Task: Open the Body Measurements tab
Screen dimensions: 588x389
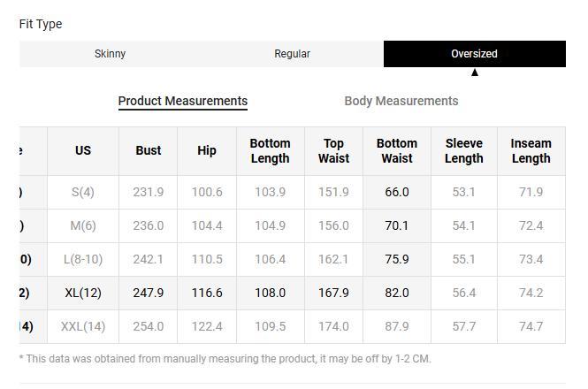Action: [x=401, y=101]
